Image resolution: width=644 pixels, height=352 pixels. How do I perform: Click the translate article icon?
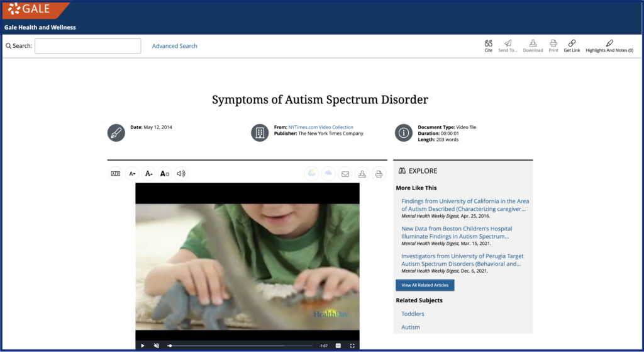[116, 174]
